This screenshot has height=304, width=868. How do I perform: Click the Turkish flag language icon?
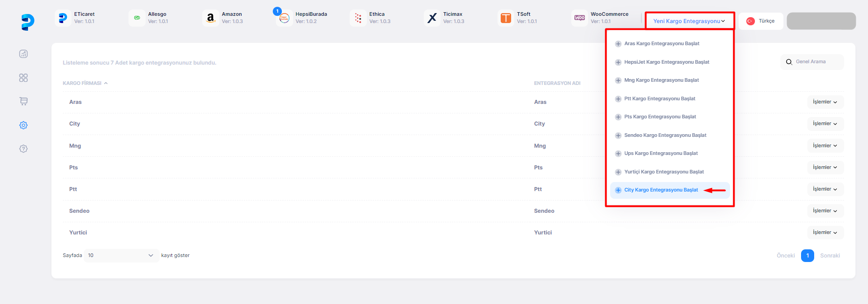pyautogui.click(x=750, y=21)
